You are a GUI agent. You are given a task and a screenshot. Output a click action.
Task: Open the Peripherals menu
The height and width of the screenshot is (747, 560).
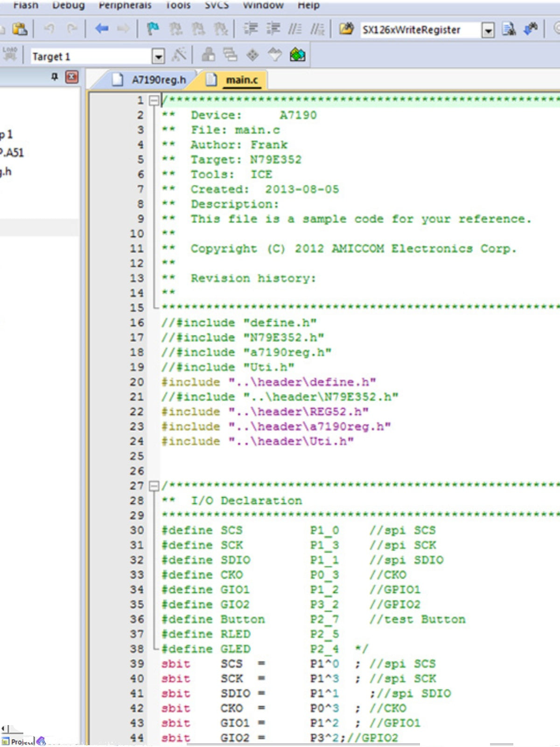pyautogui.click(x=125, y=5)
